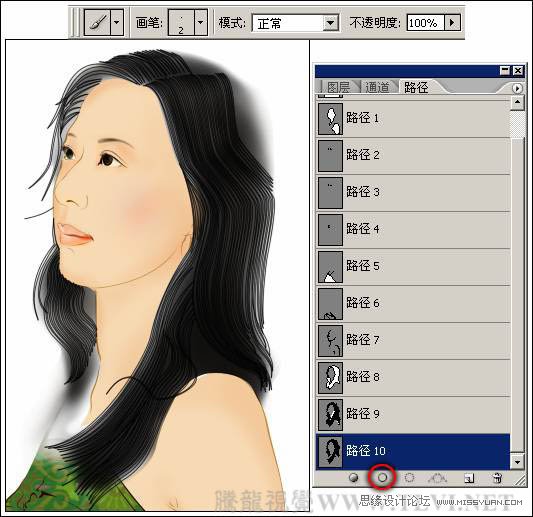Switch to the 通道 tab
Viewport: 533px width, 517px height.
coord(377,87)
